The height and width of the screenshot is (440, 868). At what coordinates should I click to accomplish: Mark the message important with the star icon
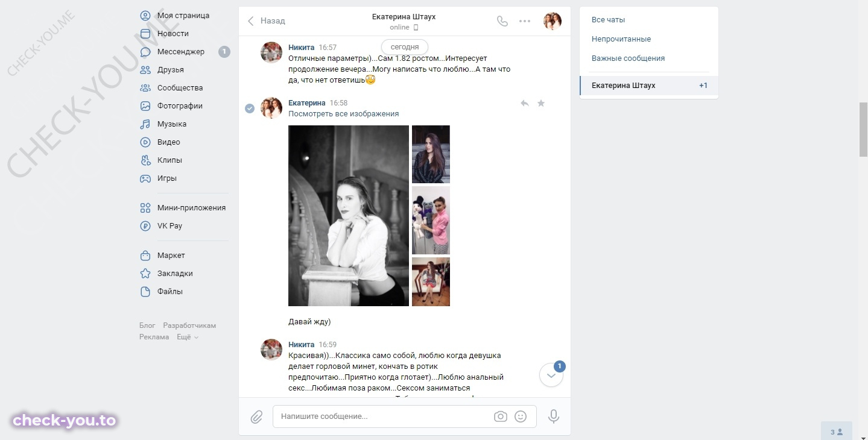(541, 104)
